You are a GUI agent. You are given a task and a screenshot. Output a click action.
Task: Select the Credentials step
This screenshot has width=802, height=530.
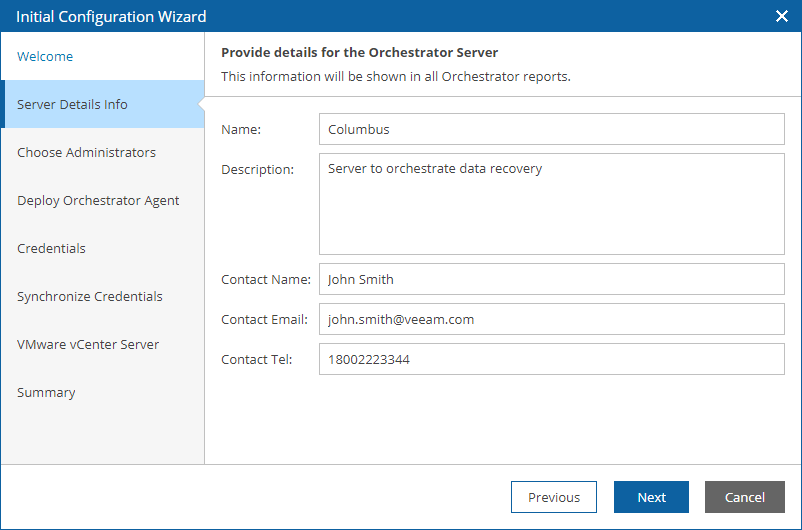click(x=102, y=248)
